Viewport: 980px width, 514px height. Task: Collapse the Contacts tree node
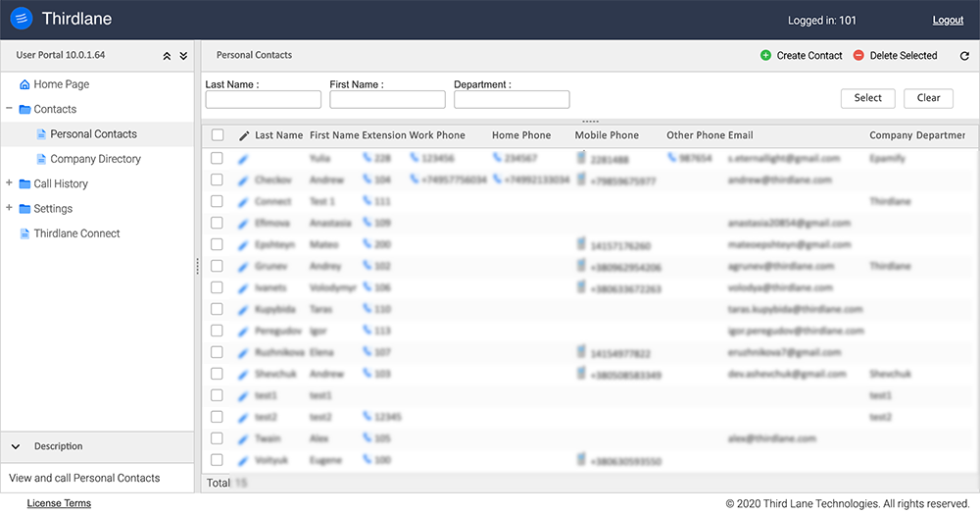click(x=9, y=108)
